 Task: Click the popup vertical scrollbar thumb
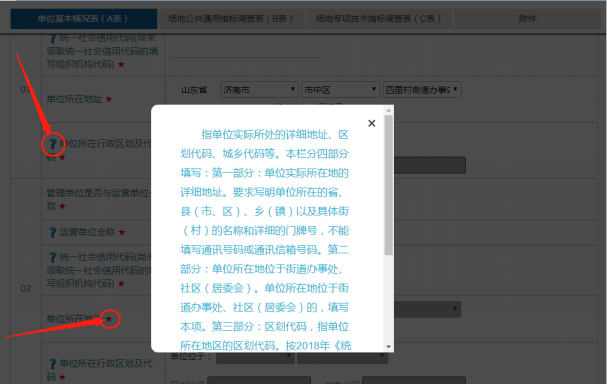coord(389,185)
